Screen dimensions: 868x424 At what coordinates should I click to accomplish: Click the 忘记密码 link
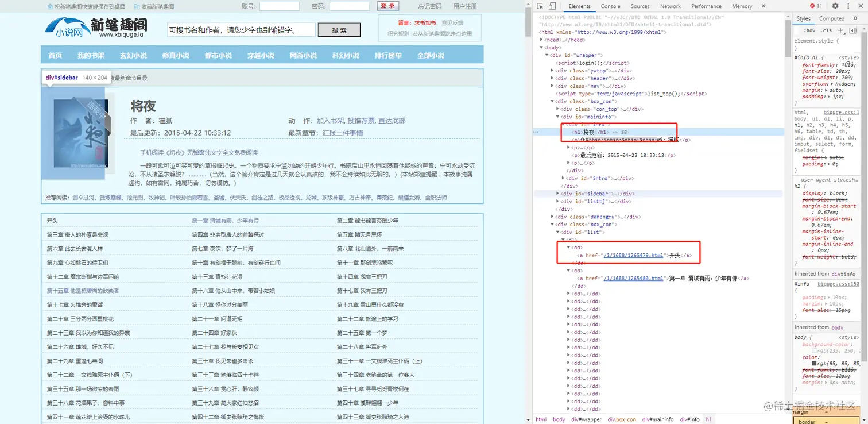[429, 6]
